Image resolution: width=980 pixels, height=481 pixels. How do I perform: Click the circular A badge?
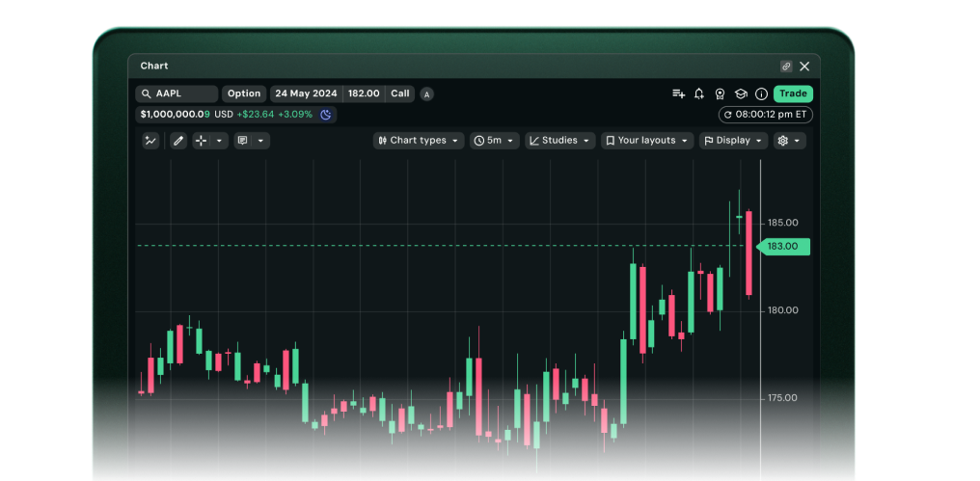coord(426,94)
